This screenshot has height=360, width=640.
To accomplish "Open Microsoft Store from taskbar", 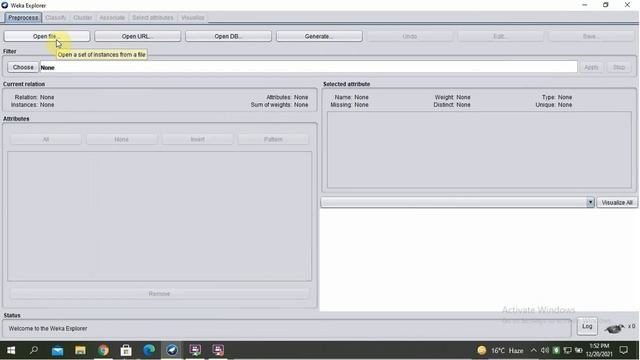I will (126, 350).
